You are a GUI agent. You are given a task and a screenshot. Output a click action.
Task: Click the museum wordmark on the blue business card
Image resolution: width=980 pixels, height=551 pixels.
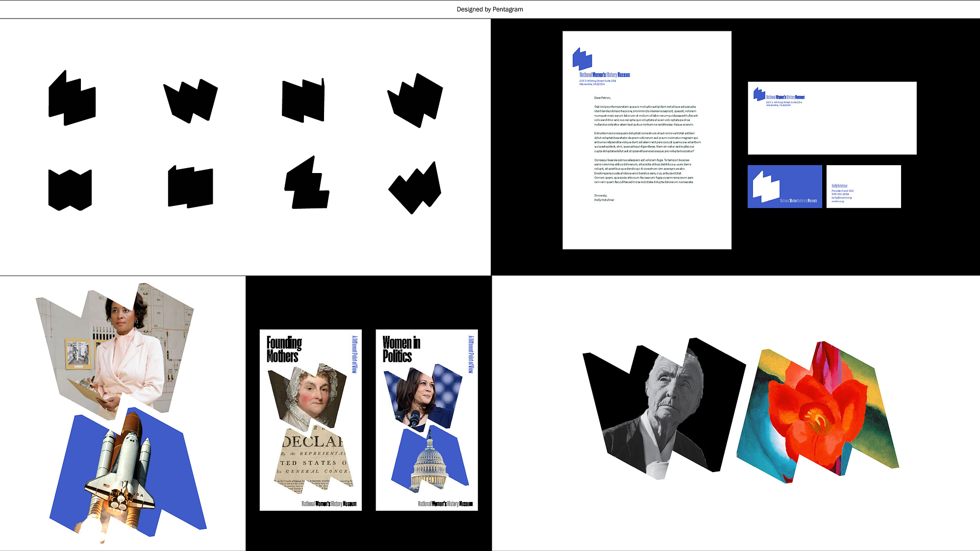point(799,201)
